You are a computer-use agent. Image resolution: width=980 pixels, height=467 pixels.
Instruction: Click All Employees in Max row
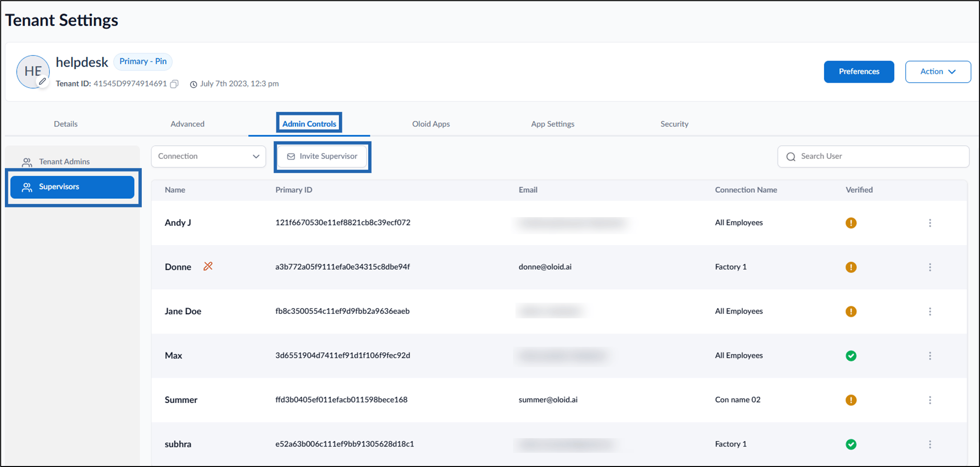click(x=739, y=356)
